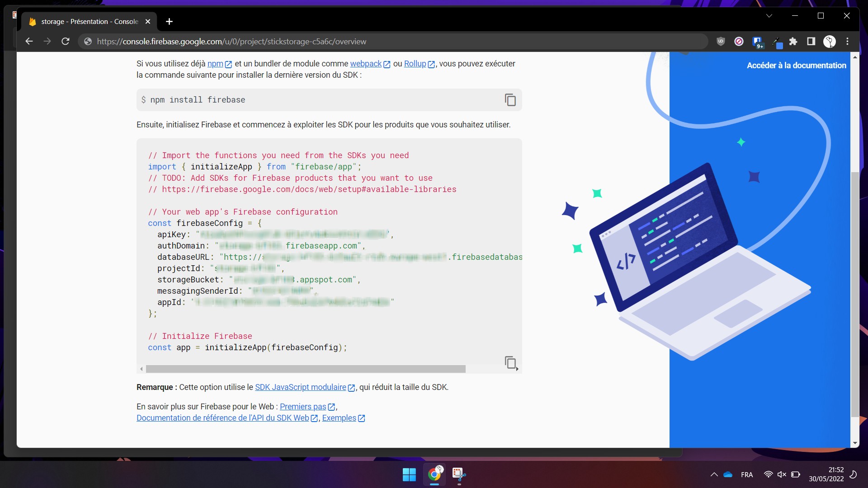Go back to the previous page
This screenshot has width=868, height=488.
click(x=29, y=42)
